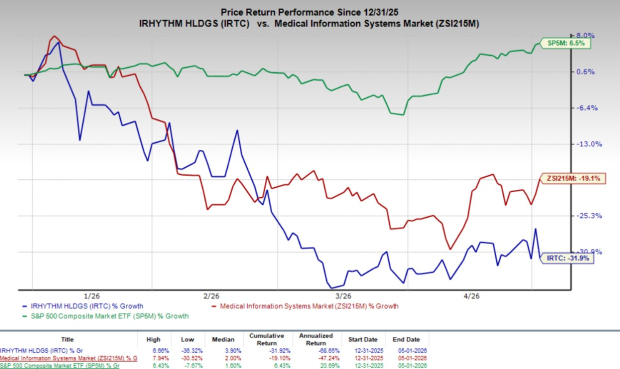The image size is (620, 369).
Task: Click the SP5M row's Median value
Action: [x=232, y=366]
